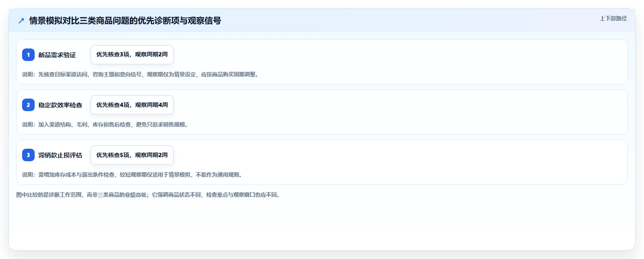The height and width of the screenshot is (259, 644).
Task: Select the number 3 step badge
Action: [x=28, y=155]
